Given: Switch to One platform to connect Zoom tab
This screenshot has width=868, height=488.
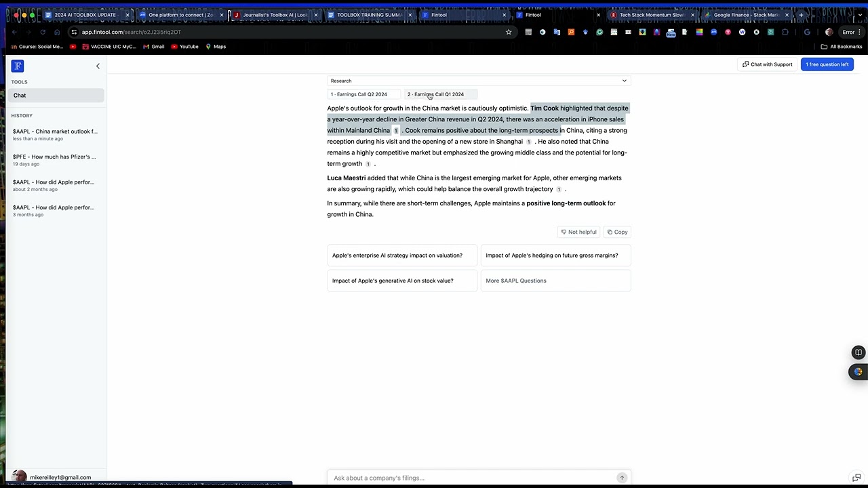Looking at the screenshot, I should click(x=180, y=15).
